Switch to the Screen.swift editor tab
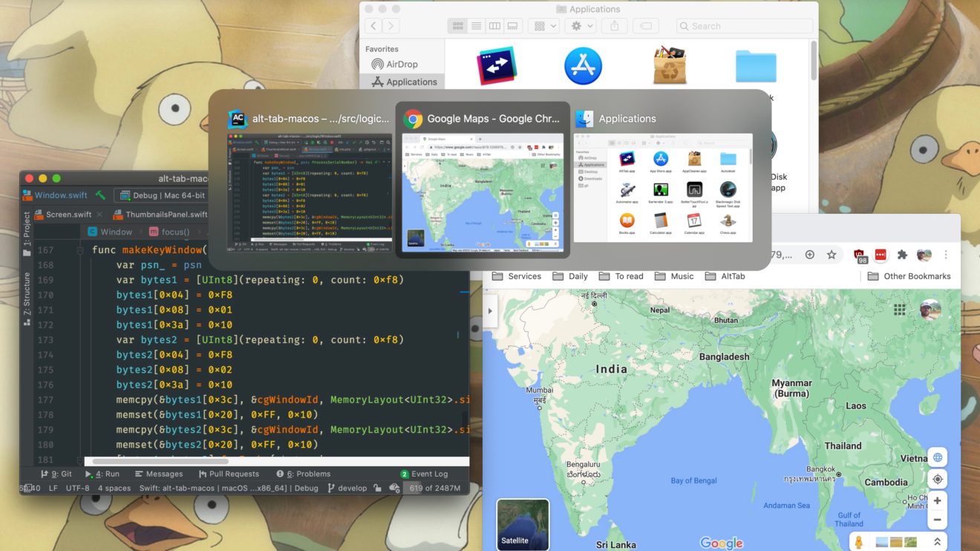Image resolution: width=980 pixels, height=551 pixels. tap(68, 215)
